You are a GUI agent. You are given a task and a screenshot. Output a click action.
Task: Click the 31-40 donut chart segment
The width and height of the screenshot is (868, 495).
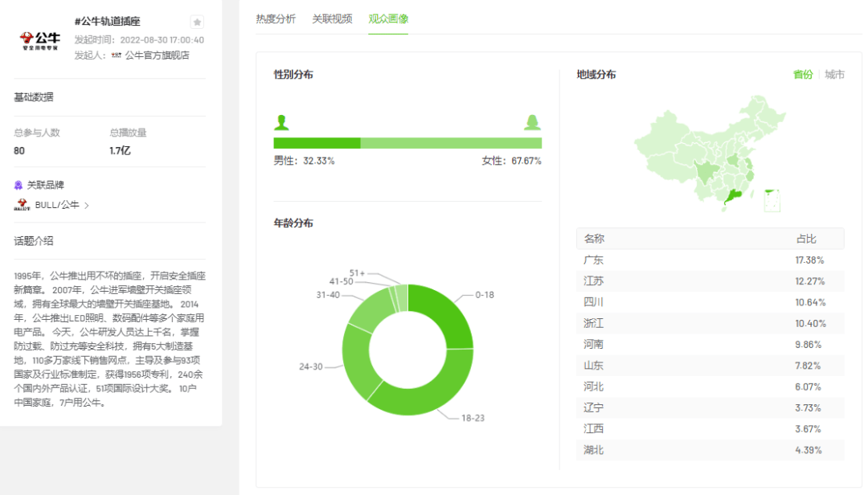(x=372, y=310)
